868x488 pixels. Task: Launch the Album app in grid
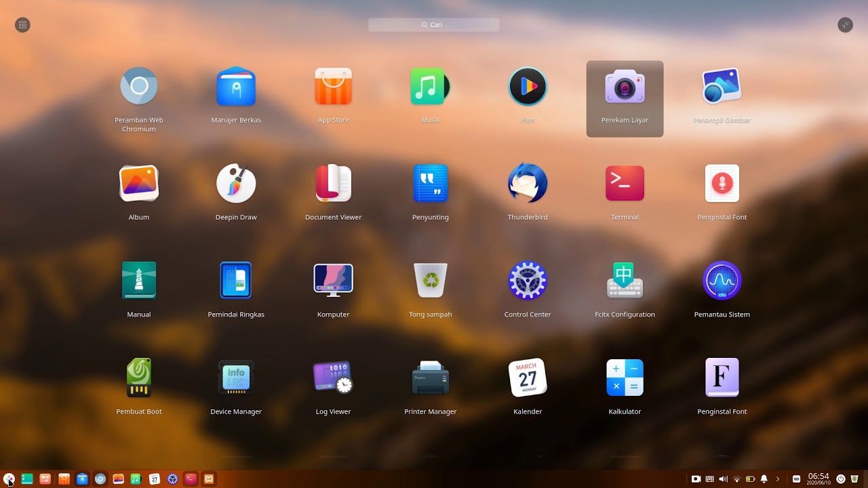pyautogui.click(x=139, y=184)
